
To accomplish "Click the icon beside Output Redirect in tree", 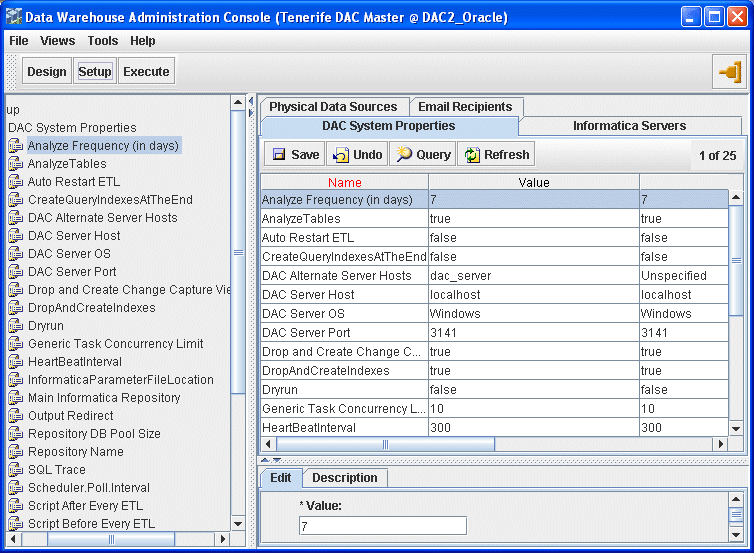I will click(x=15, y=416).
